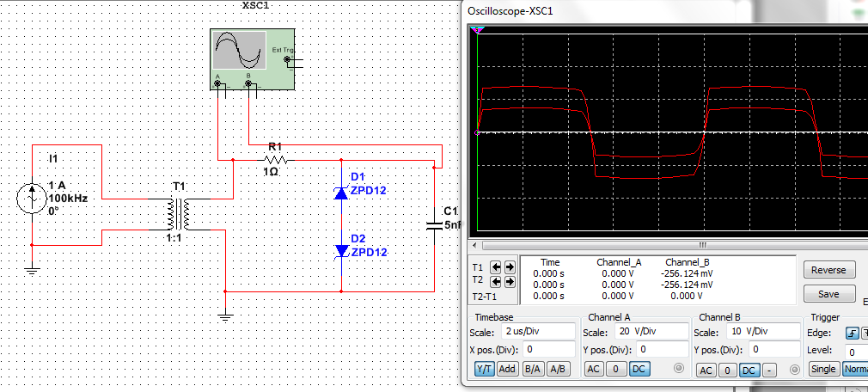
Task: Move cursor T2 left with arrow
Action: pos(496,282)
